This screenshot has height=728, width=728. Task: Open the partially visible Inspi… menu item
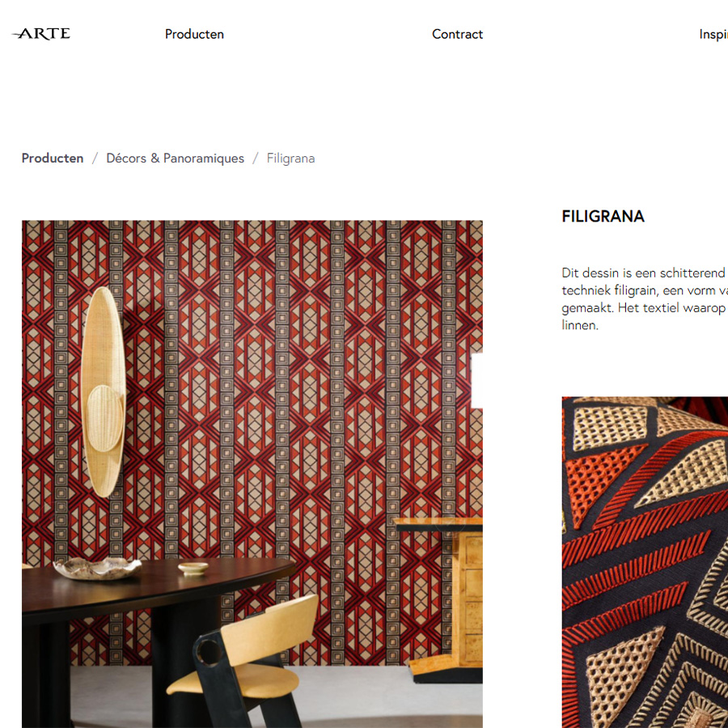(x=713, y=35)
